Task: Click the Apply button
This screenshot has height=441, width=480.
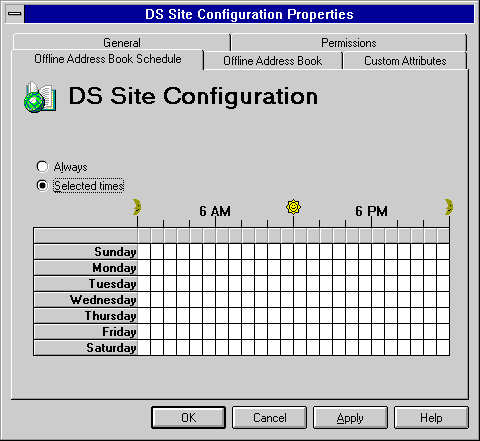Action: pyautogui.click(x=350, y=417)
